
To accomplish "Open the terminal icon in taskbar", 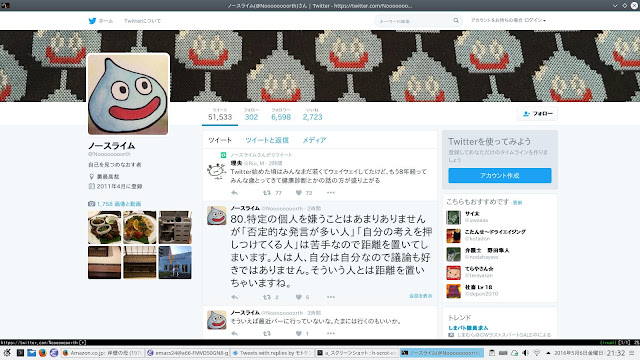I will pos(20,353).
